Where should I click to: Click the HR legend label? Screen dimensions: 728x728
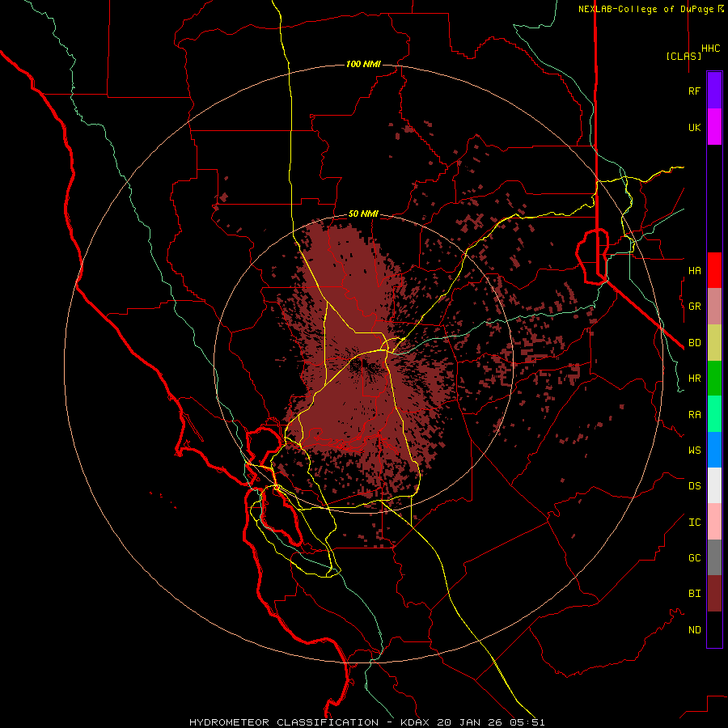point(694,379)
